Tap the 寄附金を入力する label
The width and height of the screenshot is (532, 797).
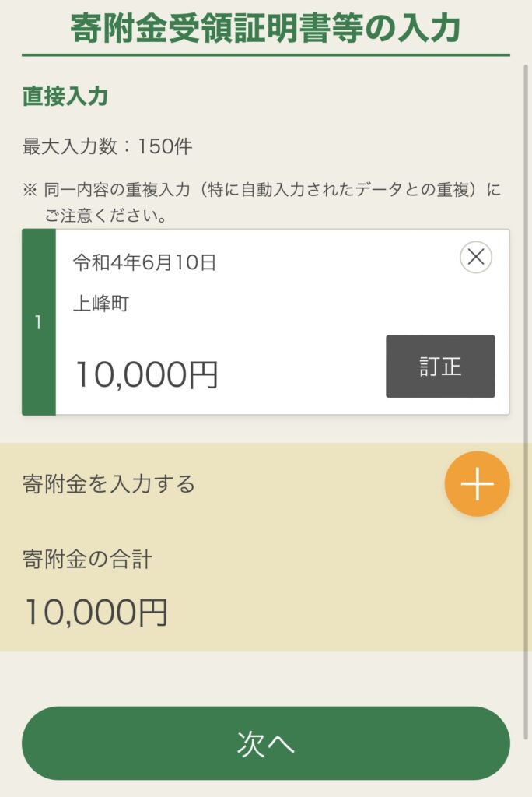109,484
